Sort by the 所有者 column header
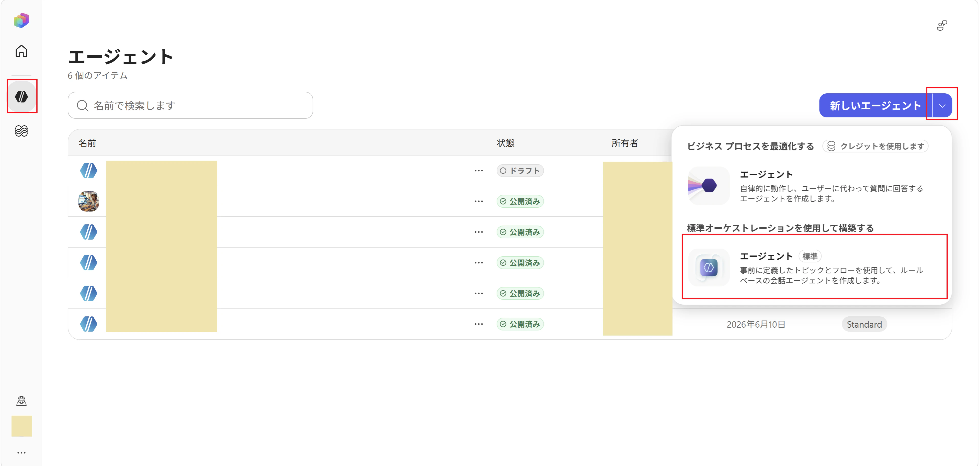This screenshot has height=466, width=980. pyautogui.click(x=625, y=143)
